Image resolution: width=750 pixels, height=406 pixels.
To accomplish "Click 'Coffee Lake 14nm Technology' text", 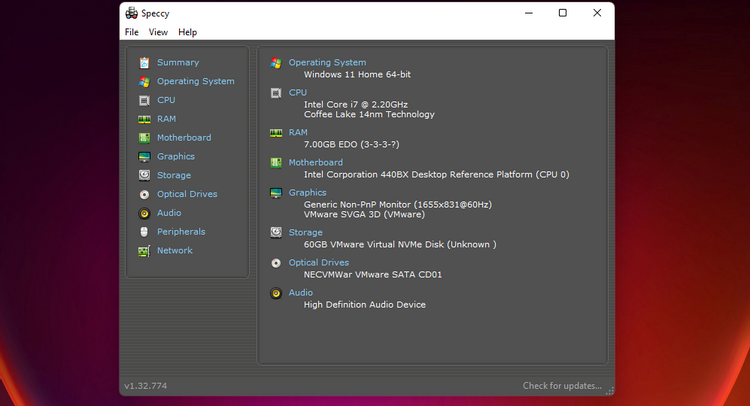I will [369, 114].
